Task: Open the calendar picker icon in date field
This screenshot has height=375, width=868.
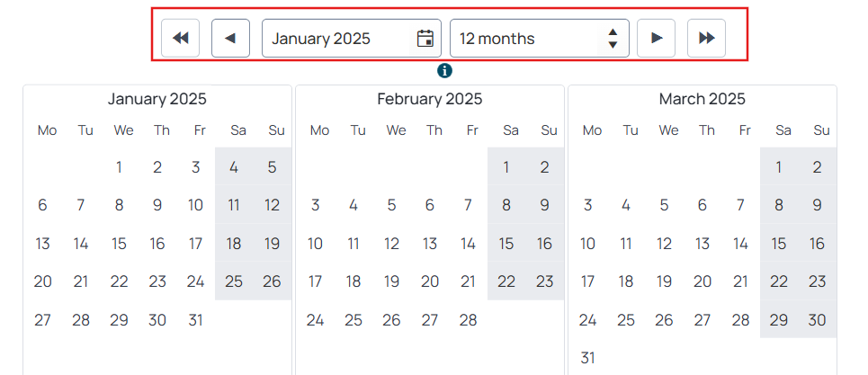Action: 425,38
